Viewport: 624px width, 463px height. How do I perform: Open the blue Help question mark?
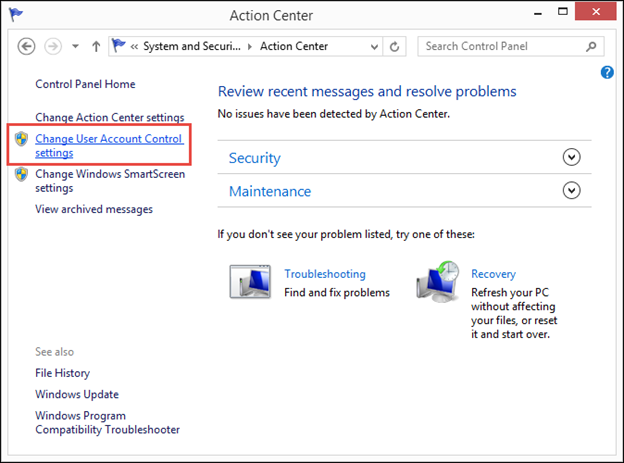pos(607,72)
